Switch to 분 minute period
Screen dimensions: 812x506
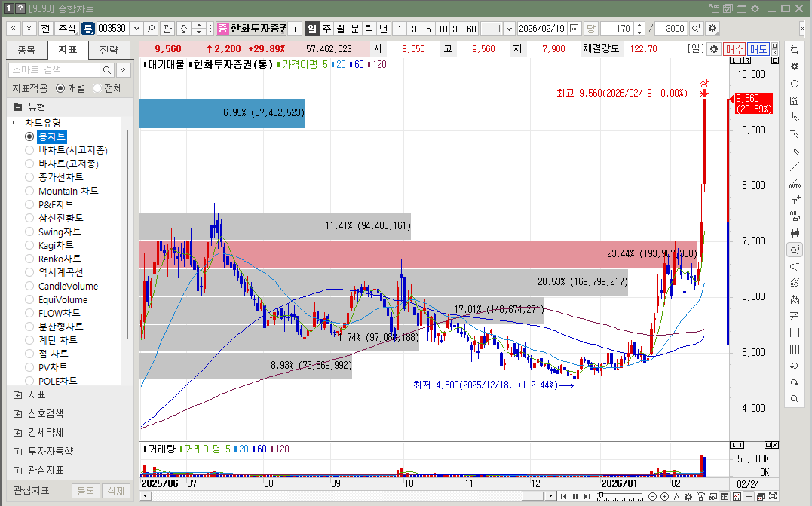[355, 29]
